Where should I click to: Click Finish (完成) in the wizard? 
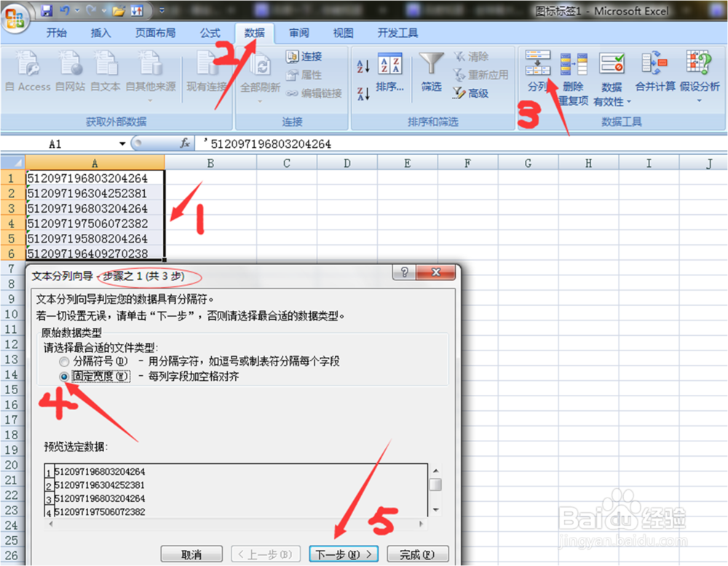[x=417, y=554]
